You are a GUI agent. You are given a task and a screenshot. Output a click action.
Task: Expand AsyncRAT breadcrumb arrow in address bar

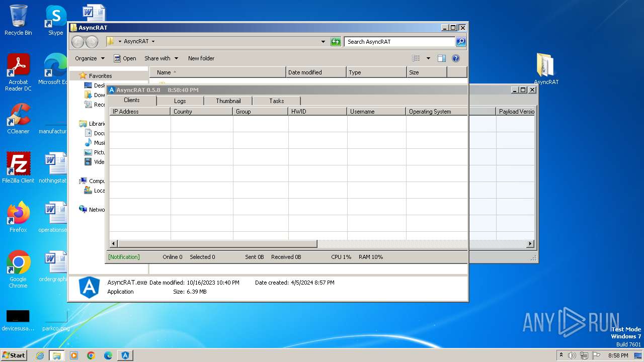pos(153,42)
